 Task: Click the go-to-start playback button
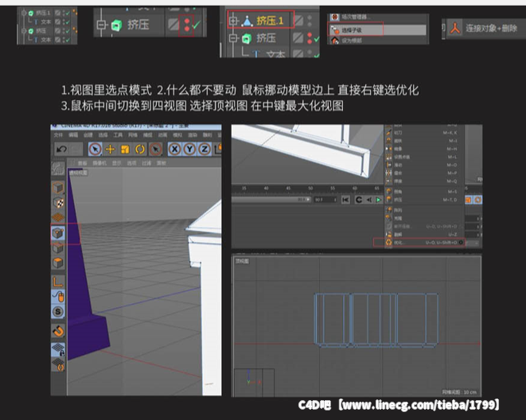click(345, 200)
